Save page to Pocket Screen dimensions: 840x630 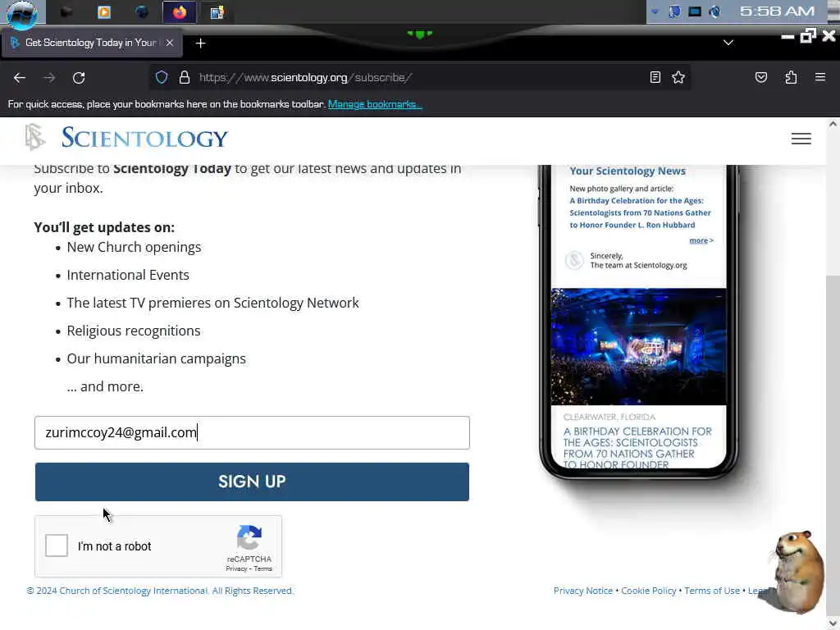pyautogui.click(x=760, y=77)
